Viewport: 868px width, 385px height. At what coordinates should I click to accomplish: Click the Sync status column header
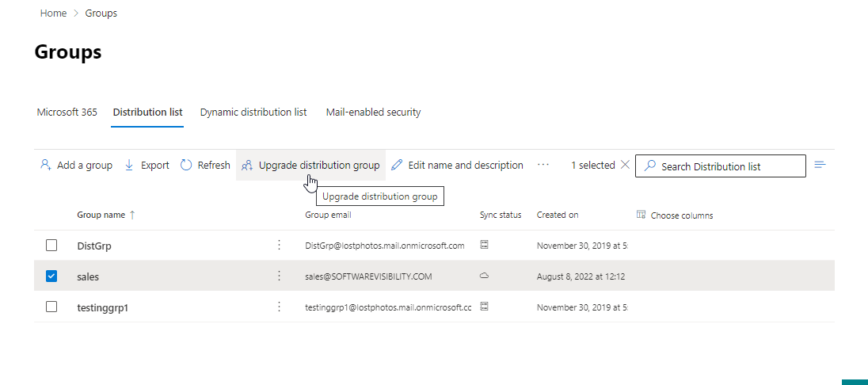501,215
